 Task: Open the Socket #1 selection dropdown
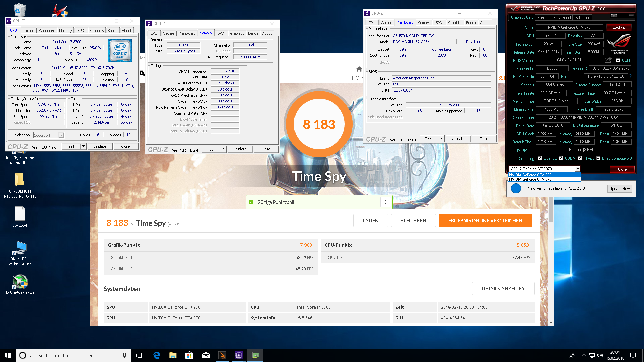pyautogui.click(x=49, y=135)
